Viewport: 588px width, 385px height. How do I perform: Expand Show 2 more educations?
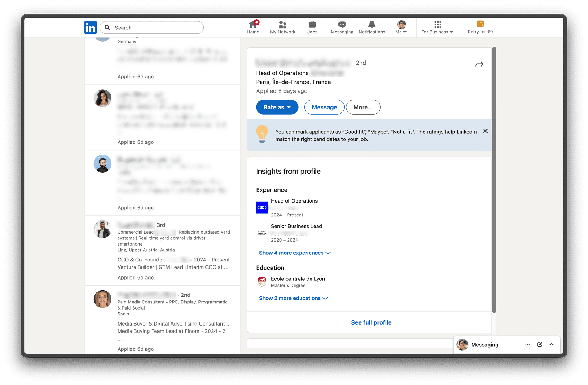pos(293,298)
